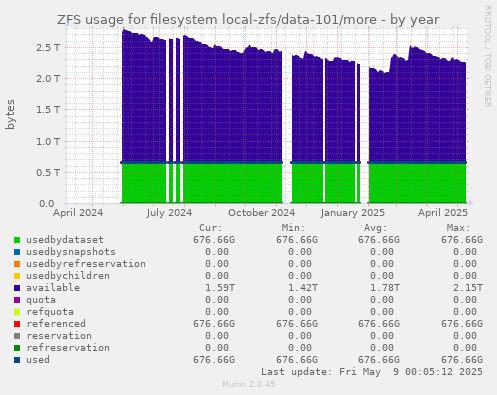This screenshot has height=395, width=497.
Task: Click the April 2025 x-axis label
Action: coord(443,213)
